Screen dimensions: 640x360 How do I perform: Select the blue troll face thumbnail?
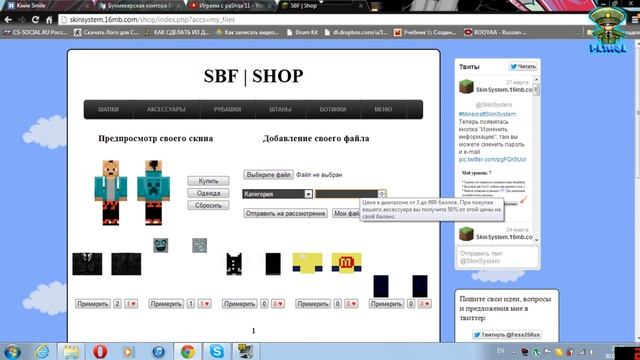160,245
